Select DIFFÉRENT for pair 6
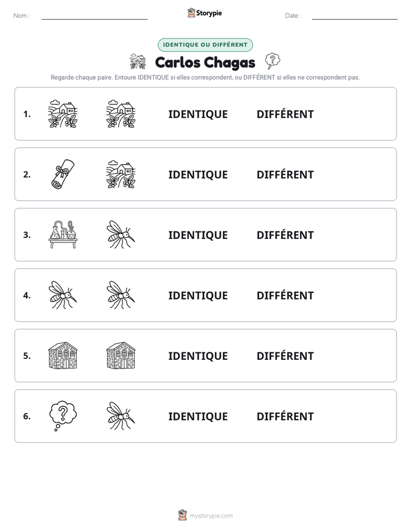This screenshot has width=411, height=532. pyautogui.click(x=285, y=416)
